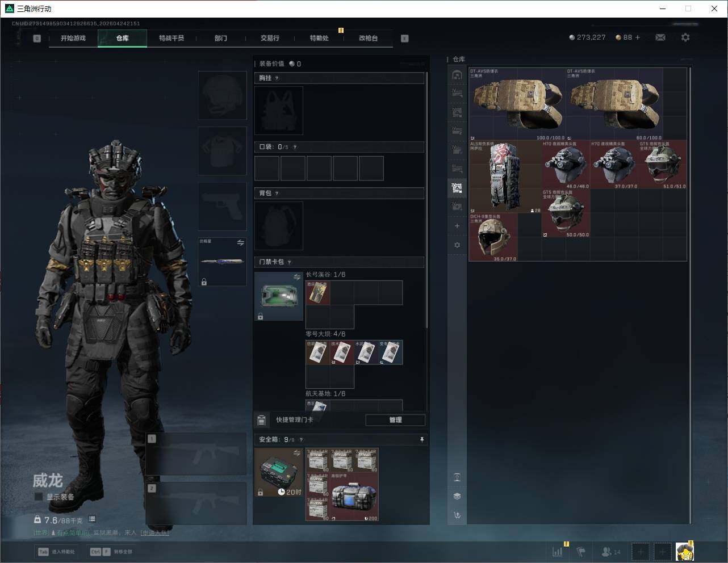
Task: Click the coin icon beside 273,227
Action: tap(572, 37)
